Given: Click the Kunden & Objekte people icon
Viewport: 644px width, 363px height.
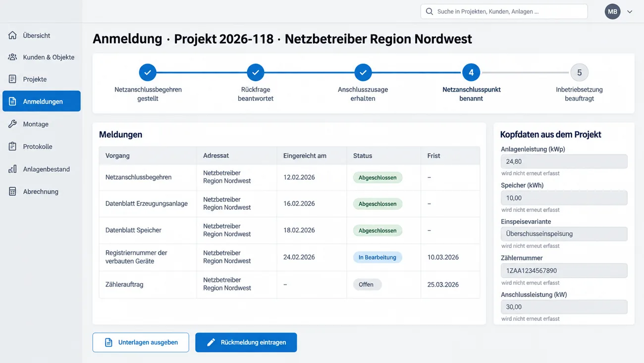Looking at the screenshot, I should click(x=12, y=57).
